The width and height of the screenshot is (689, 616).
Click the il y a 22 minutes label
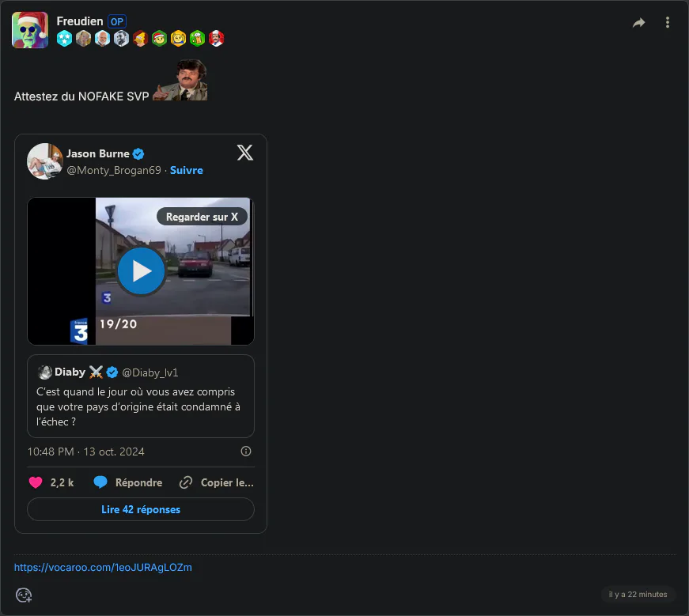[x=638, y=595]
